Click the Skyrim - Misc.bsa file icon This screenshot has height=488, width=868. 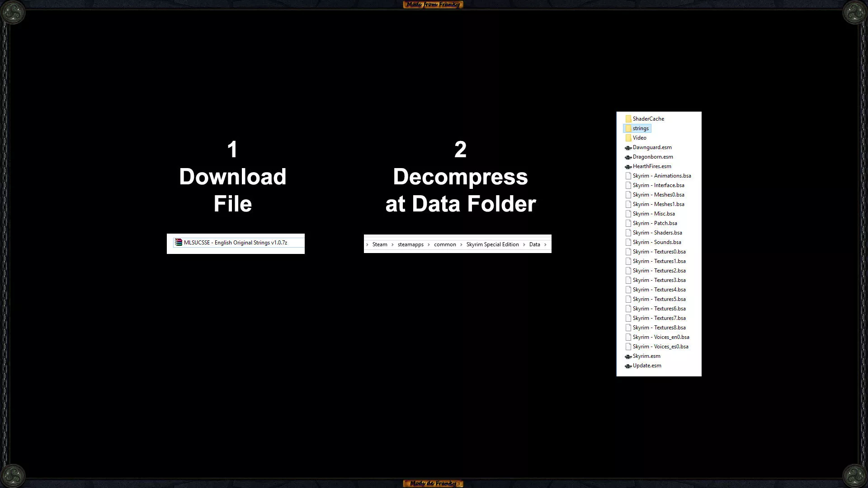pos(628,214)
